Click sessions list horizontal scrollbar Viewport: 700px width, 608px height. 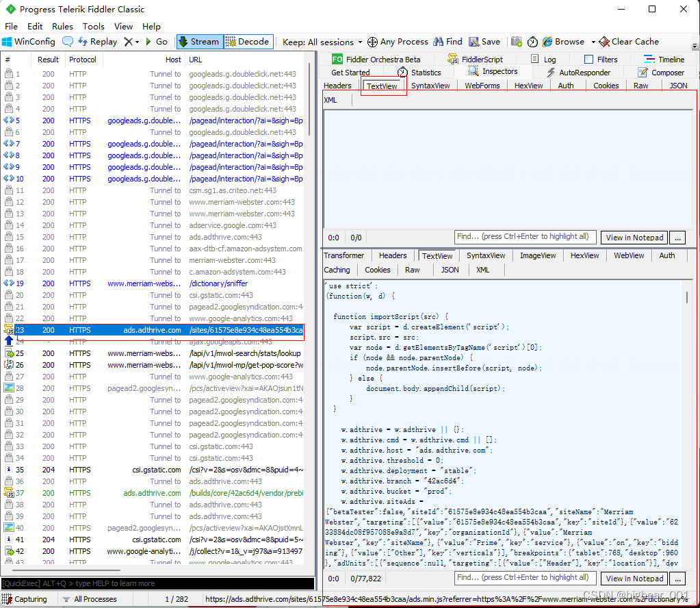tap(67, 570)
